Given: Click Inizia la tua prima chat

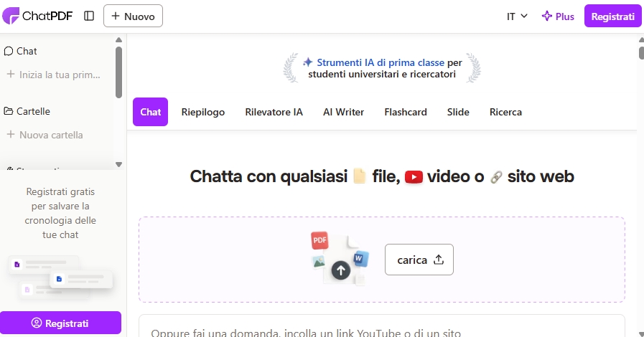Looking at the screenshot, I should coord(54,75).
